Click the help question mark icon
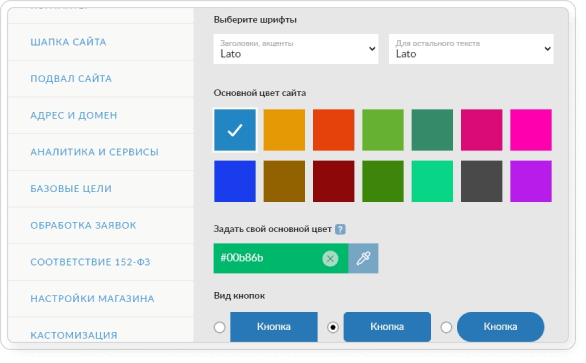 pyautogui.click(x=340, y=229)
